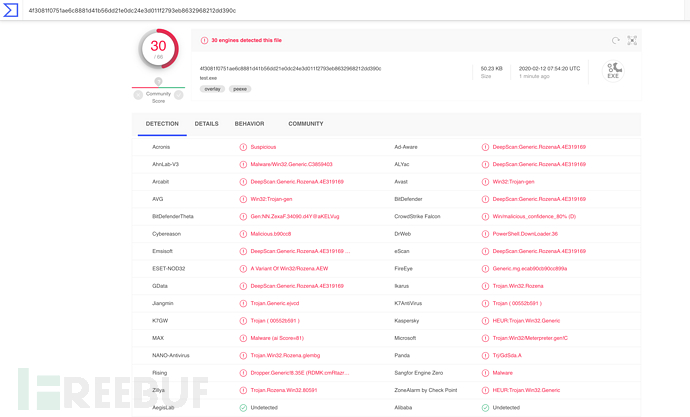This screenshot has width=690, height=417.
Task: Click the BitDefenderTheta Gen:NN.ZexaF result
Action: pos(295,216)
